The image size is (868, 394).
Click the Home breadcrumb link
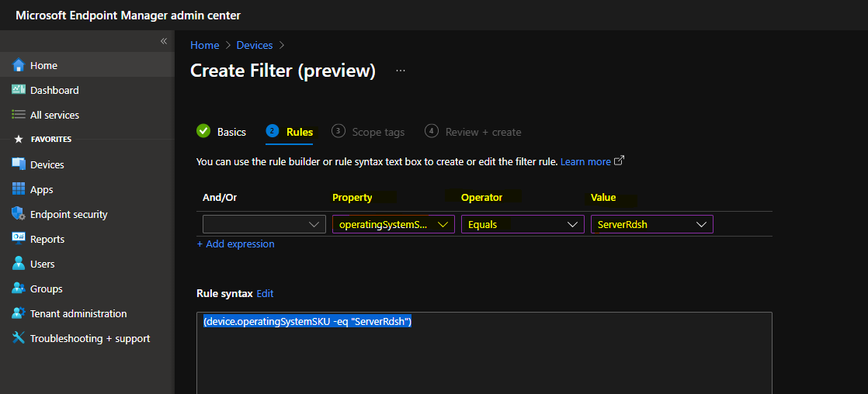[204, 46]
